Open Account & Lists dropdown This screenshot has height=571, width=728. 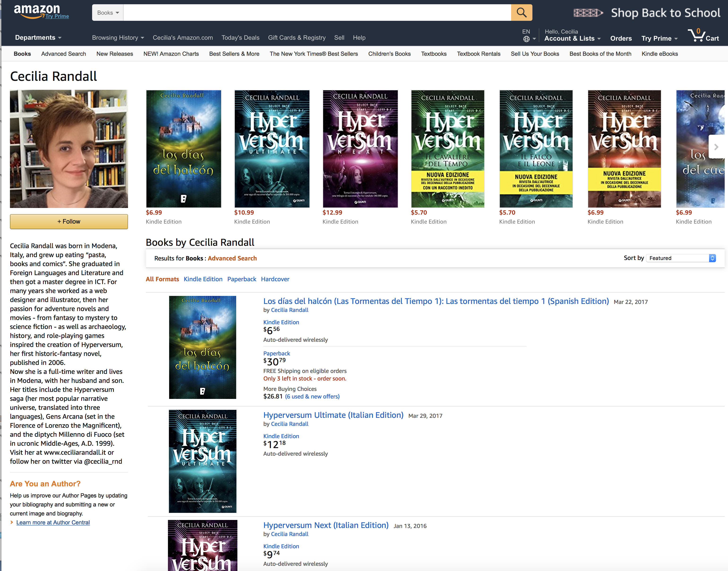[572, 39]
